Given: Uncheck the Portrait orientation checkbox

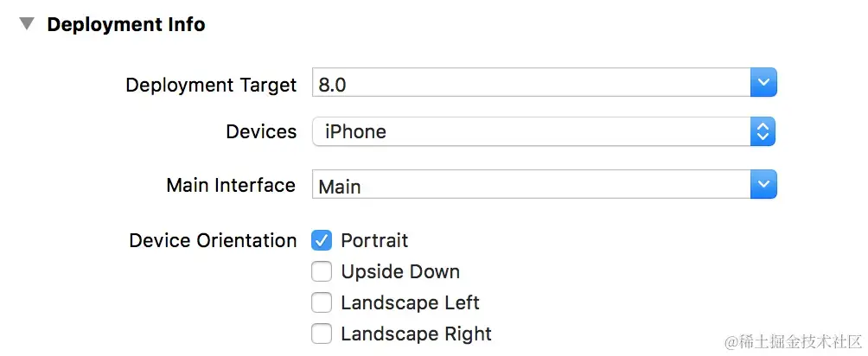Looking at the screenshot, I should [322, 240].
